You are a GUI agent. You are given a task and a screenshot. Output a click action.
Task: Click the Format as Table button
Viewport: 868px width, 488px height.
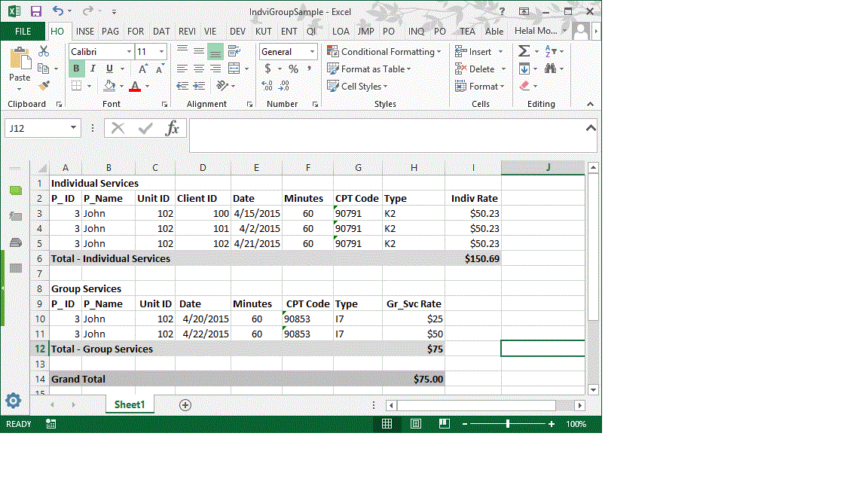(369, 69)
